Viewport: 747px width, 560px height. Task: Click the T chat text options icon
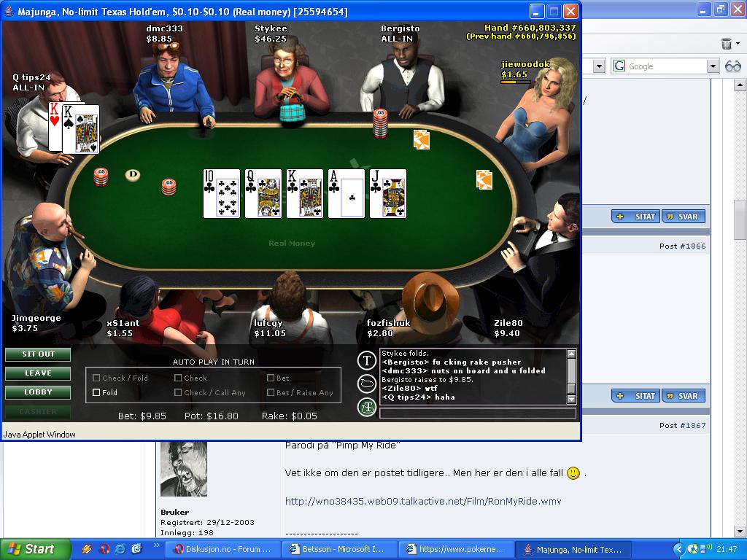click(x=367, y=360)
